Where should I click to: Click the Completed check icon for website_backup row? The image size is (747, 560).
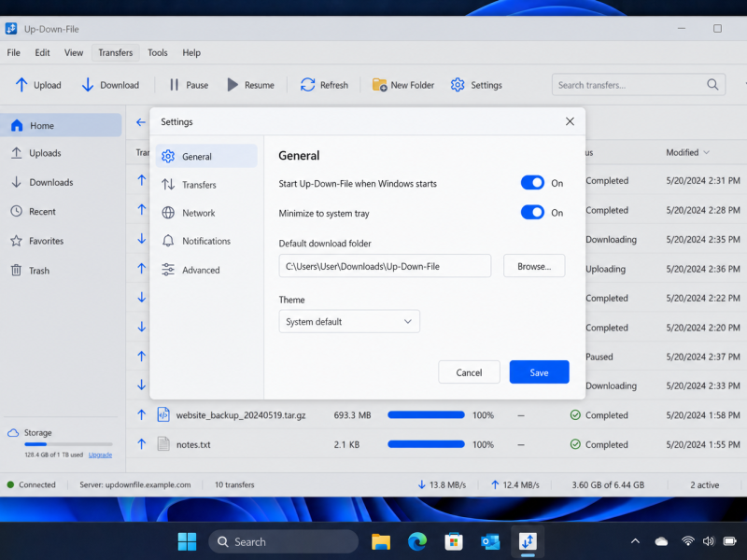pos(575,414)
